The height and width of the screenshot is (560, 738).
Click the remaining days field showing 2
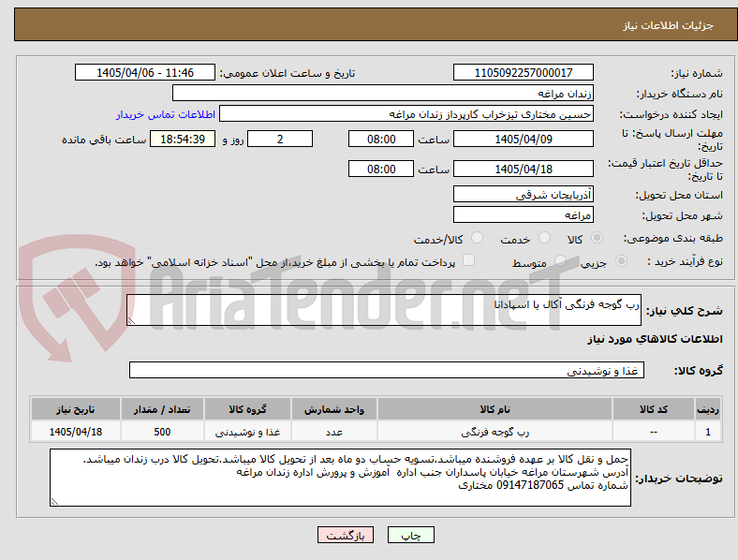pyautogui.click(x=280, y=139)
